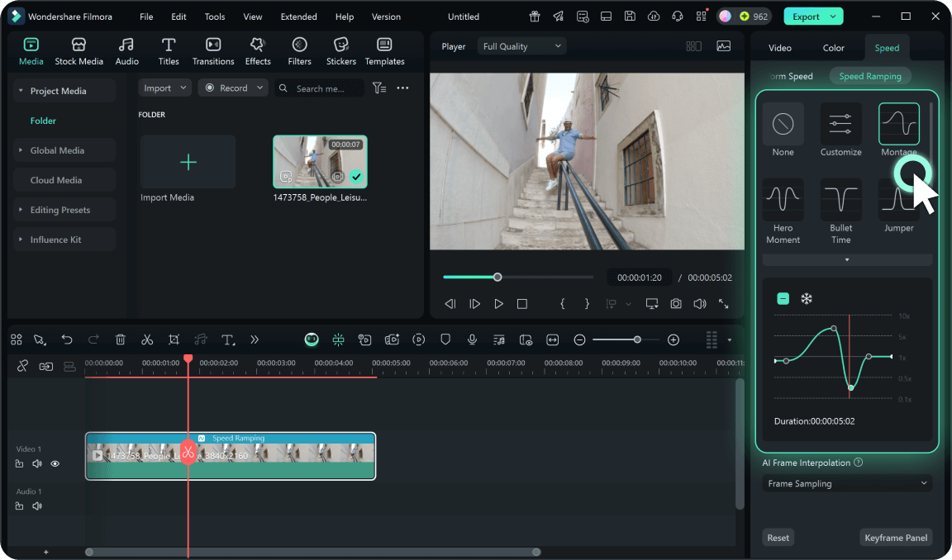The image size is (952, 560).
Task: Click the Import Media tile
Action: [188, 162]
